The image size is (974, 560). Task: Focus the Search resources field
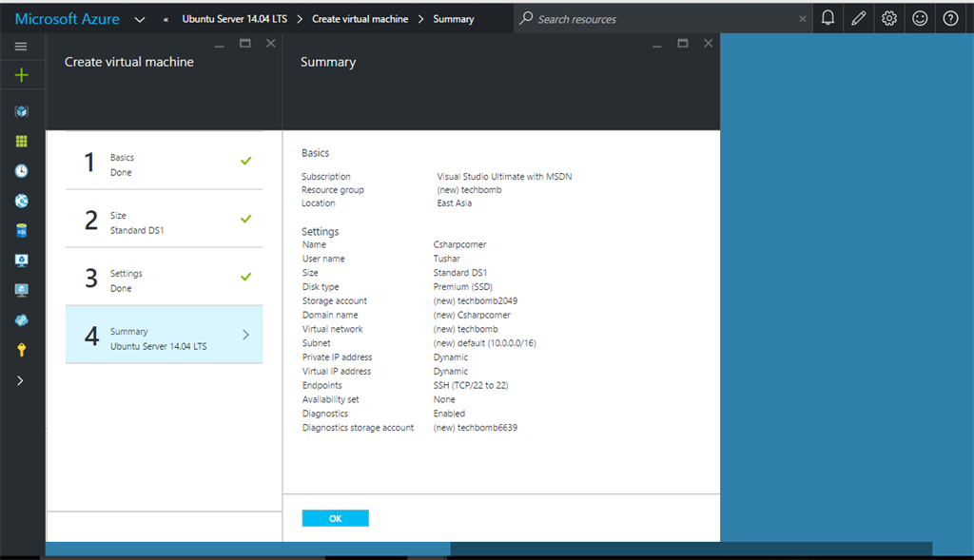pos(665,19)
